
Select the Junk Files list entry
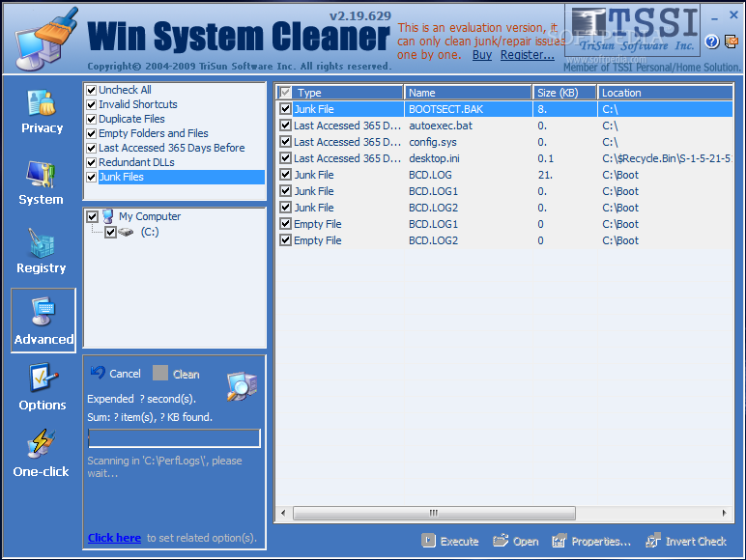(x=181, y=177)
